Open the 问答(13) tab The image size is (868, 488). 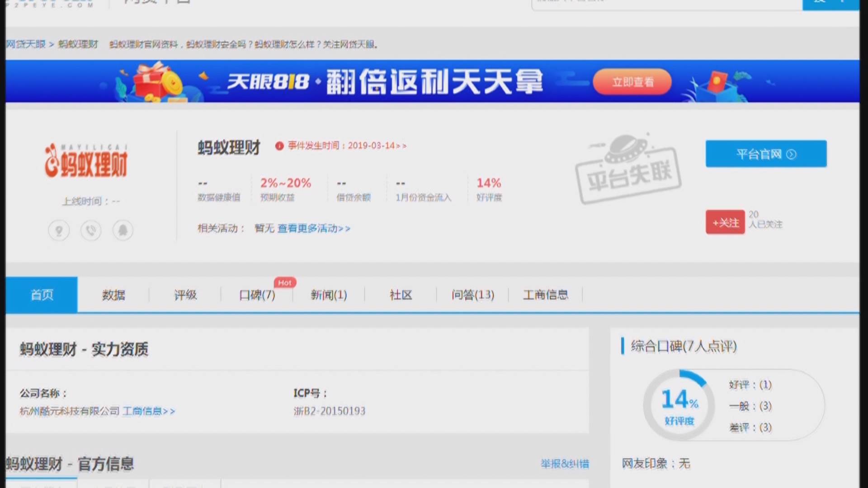[473, 295]
